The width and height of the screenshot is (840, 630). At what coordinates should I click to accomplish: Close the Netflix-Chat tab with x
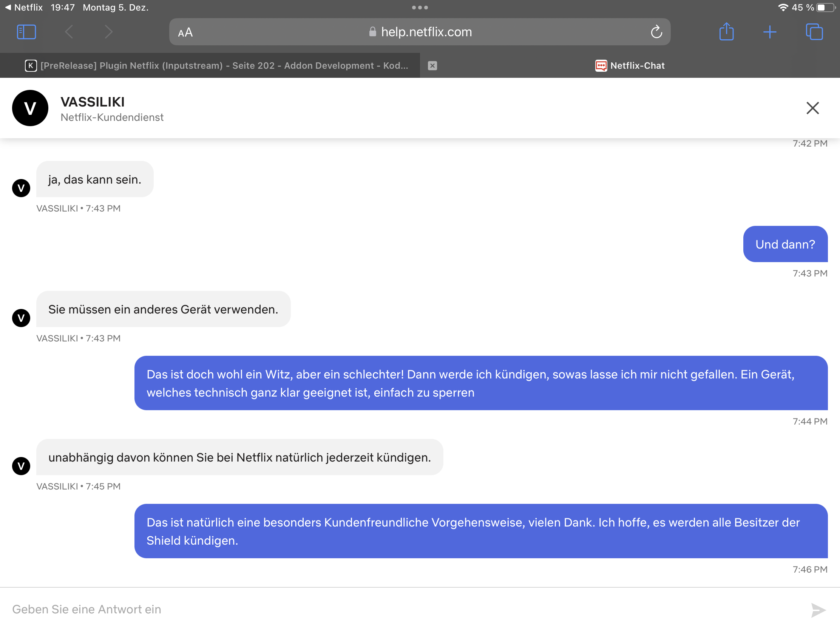pyautogui.click(x=432, y=66)
